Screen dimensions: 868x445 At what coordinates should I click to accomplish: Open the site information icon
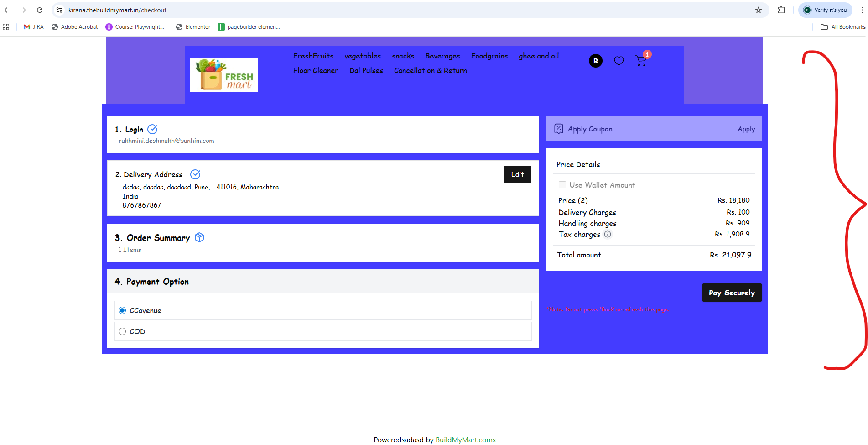(59, 10)
